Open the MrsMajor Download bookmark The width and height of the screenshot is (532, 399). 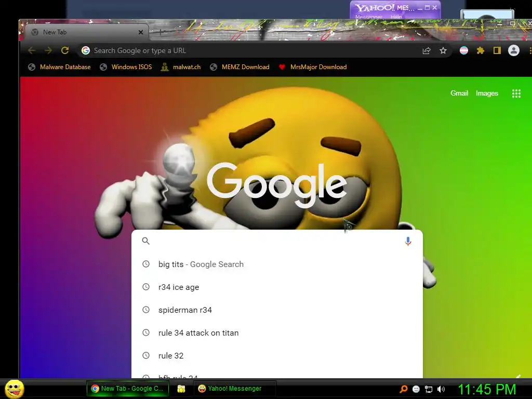[312, 67]
